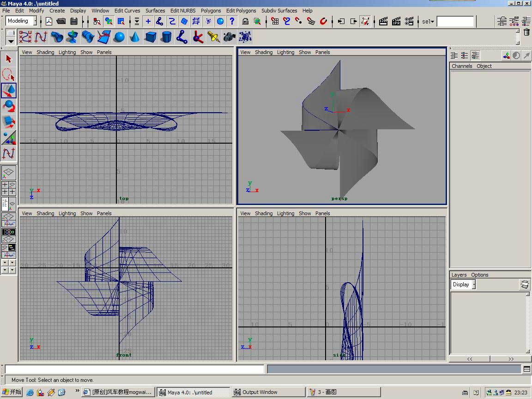The width and height of the screenshot is (532, 399).
Task: Click the command line input field
Action: point(134,369)
